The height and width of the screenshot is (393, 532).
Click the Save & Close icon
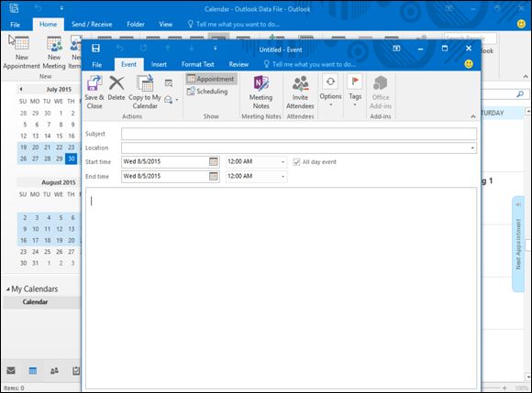(x=94, y=83)
